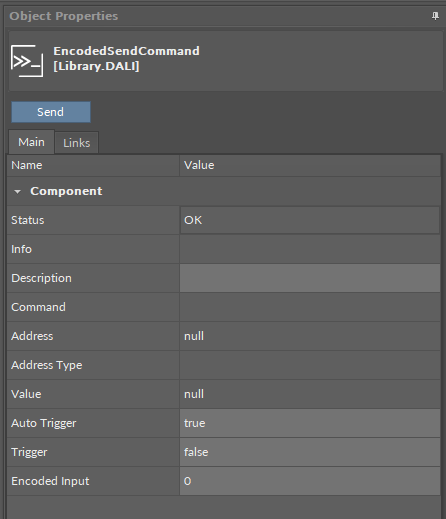Click the Status value OK

point(310,220)
